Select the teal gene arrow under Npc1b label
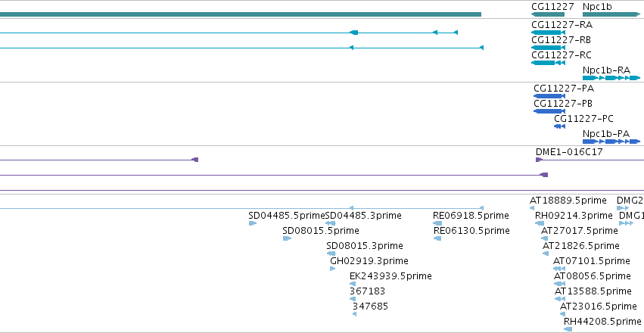 point(611,14)
